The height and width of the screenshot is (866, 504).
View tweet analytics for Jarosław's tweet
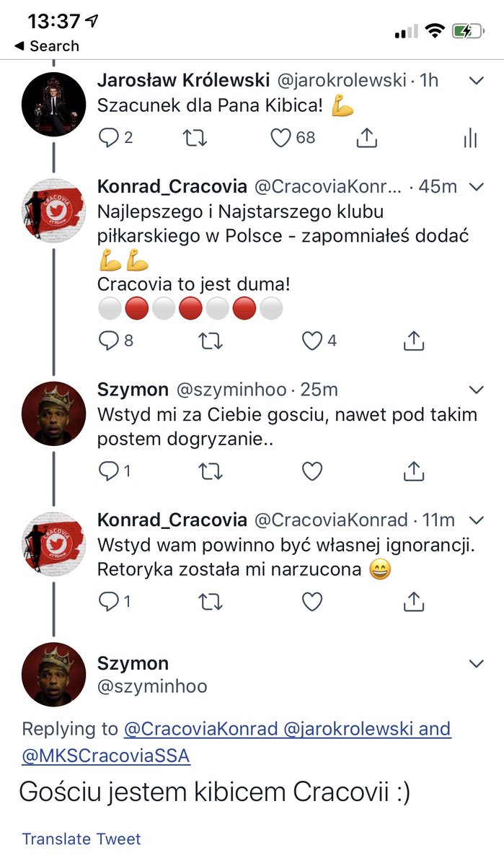[469, 138]
